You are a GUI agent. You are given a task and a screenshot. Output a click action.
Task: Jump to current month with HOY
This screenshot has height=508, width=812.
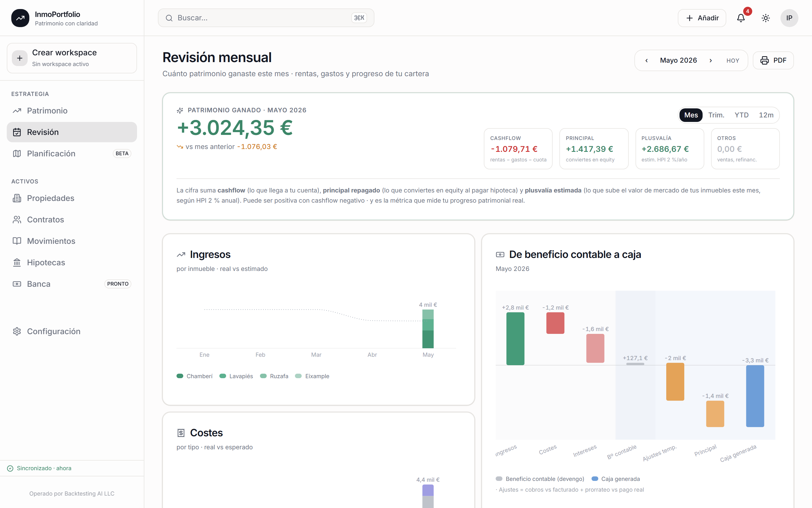click(x=733, y=61)
